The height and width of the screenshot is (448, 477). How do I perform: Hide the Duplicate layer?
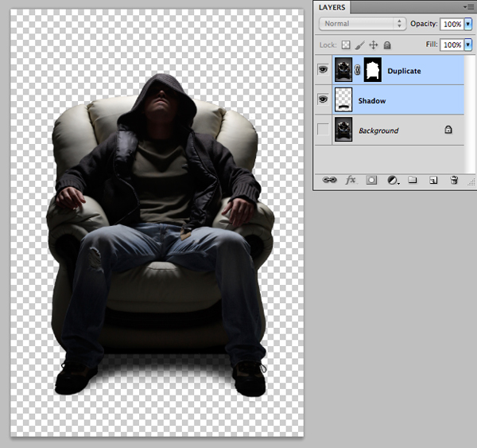click(x=324, y=71)
